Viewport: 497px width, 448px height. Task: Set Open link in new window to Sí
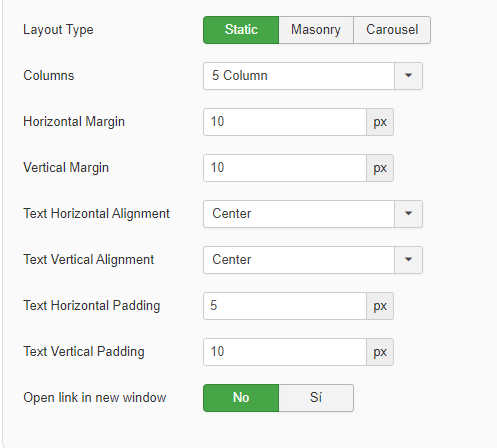(x=316, y=398)
